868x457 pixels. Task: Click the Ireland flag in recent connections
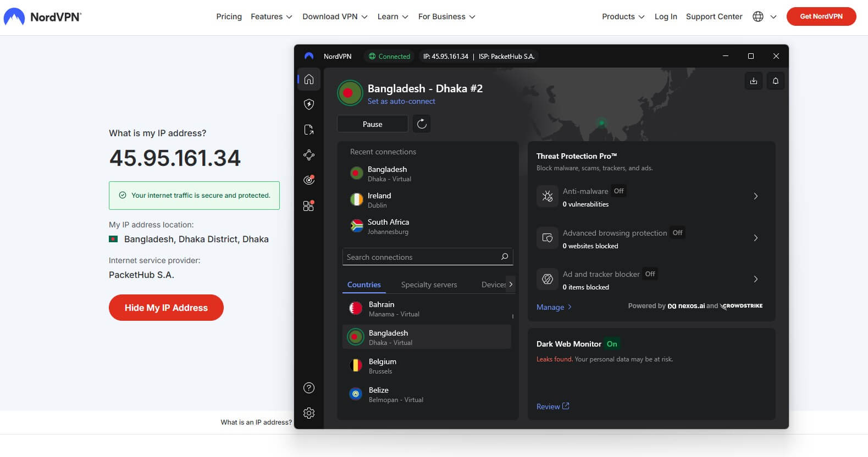(x=357, y=199)
